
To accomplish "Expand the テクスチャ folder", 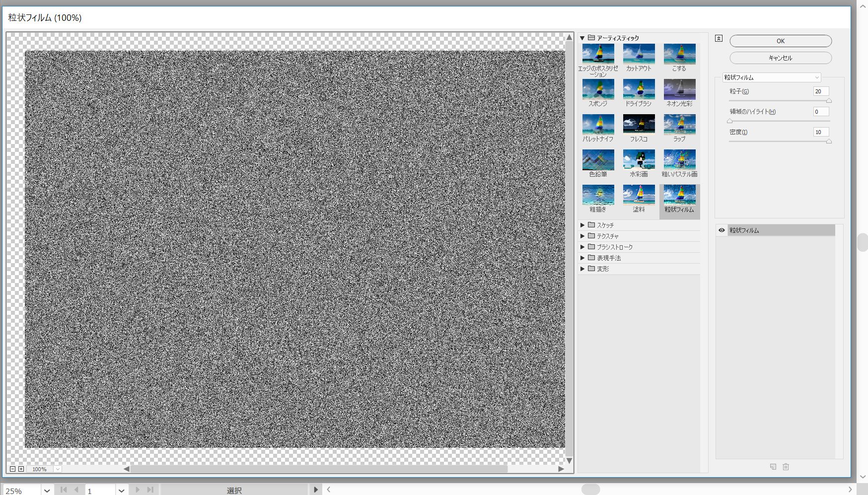I will (582, 236).
